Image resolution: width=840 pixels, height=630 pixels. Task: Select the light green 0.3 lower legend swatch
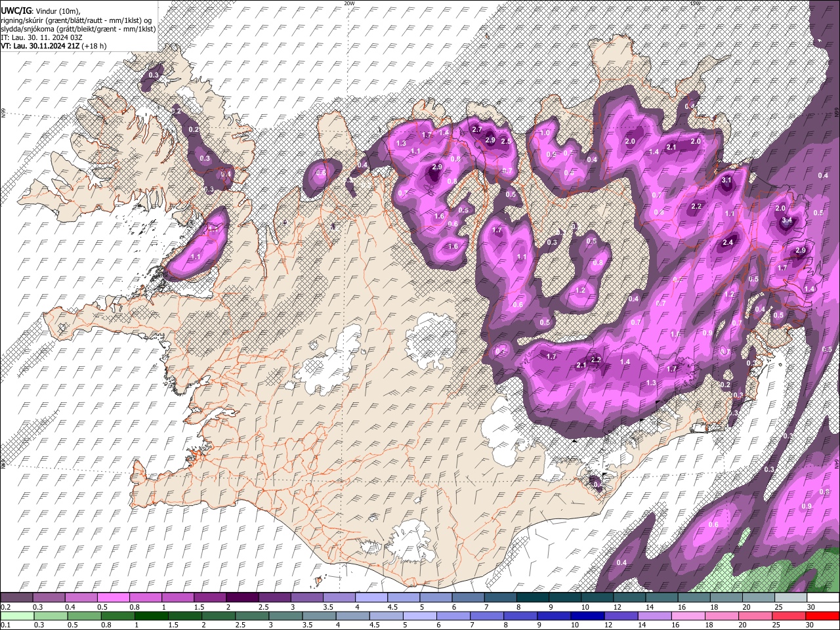(x=51, y=616)
